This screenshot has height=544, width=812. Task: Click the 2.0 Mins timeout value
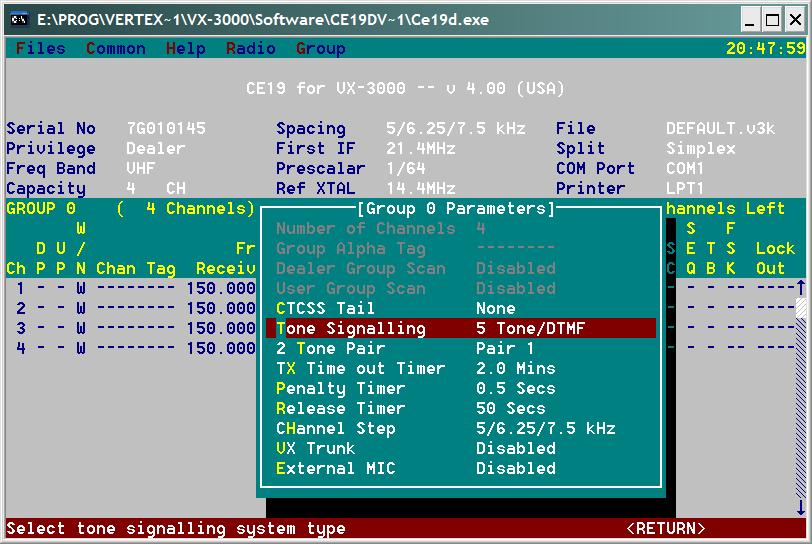point(516,368)
